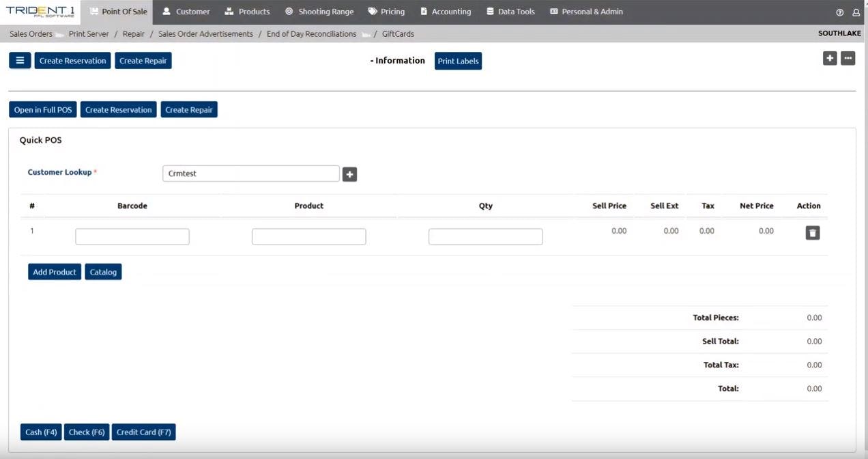
Task: Click the Shooting Range target icon
Action: coord(289,12)
